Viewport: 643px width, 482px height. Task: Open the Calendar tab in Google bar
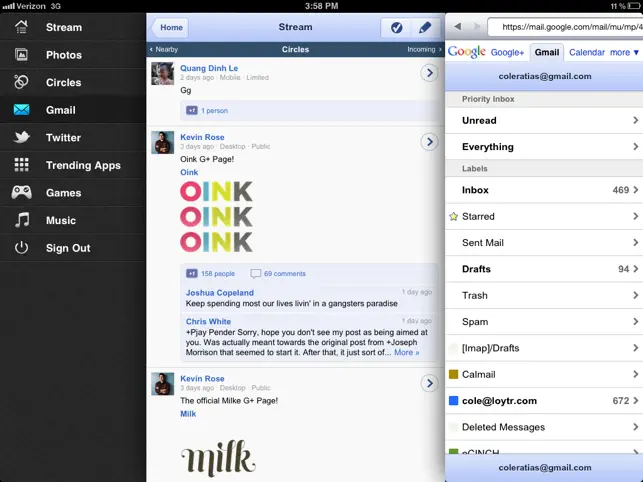tap(587, 53)
